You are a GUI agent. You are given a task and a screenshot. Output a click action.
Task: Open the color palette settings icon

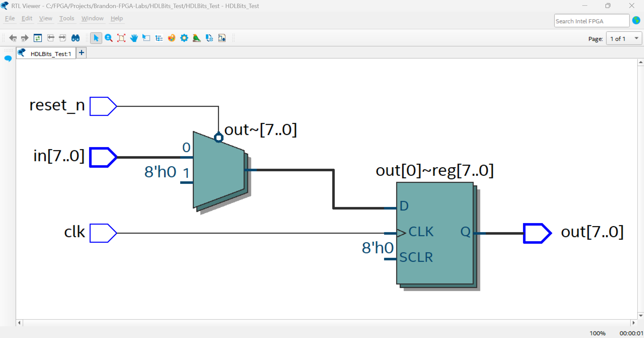(171, 38)
